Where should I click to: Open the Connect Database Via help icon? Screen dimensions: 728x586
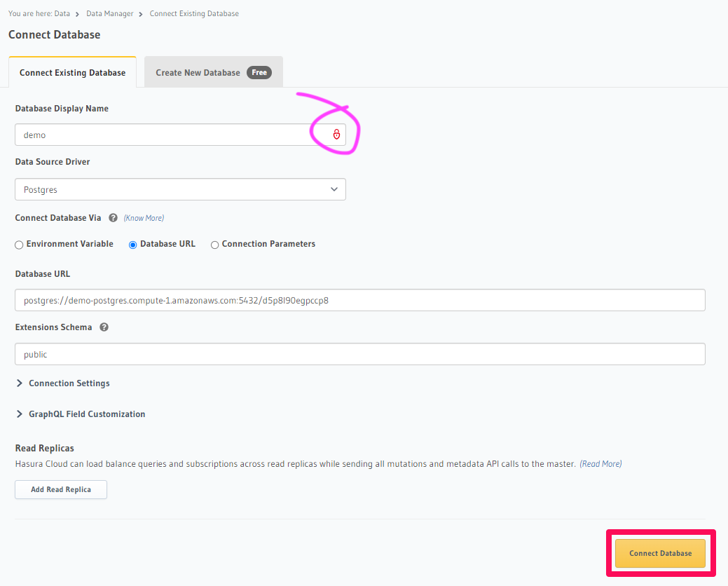point(113,218)
